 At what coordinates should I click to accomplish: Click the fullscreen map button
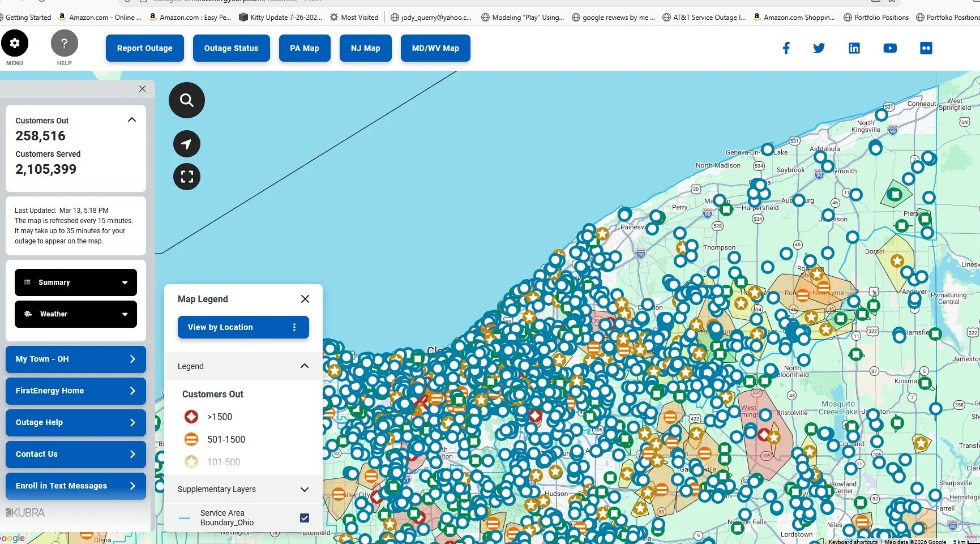click(187, 177)
